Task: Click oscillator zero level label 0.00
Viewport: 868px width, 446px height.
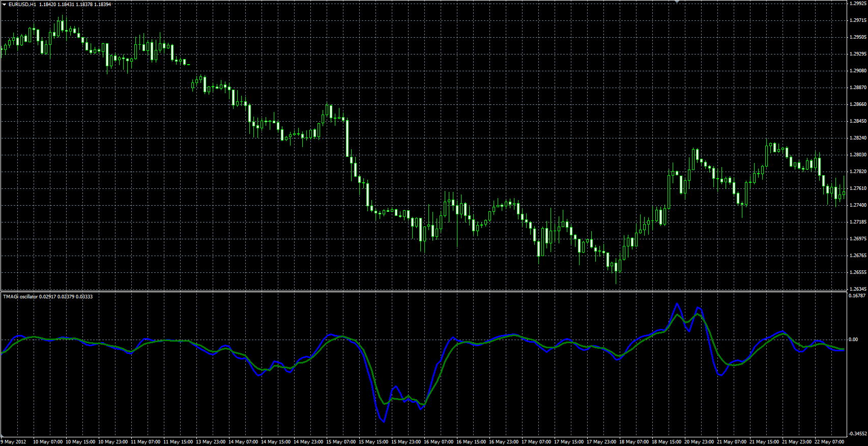Action: click(853, 340)
